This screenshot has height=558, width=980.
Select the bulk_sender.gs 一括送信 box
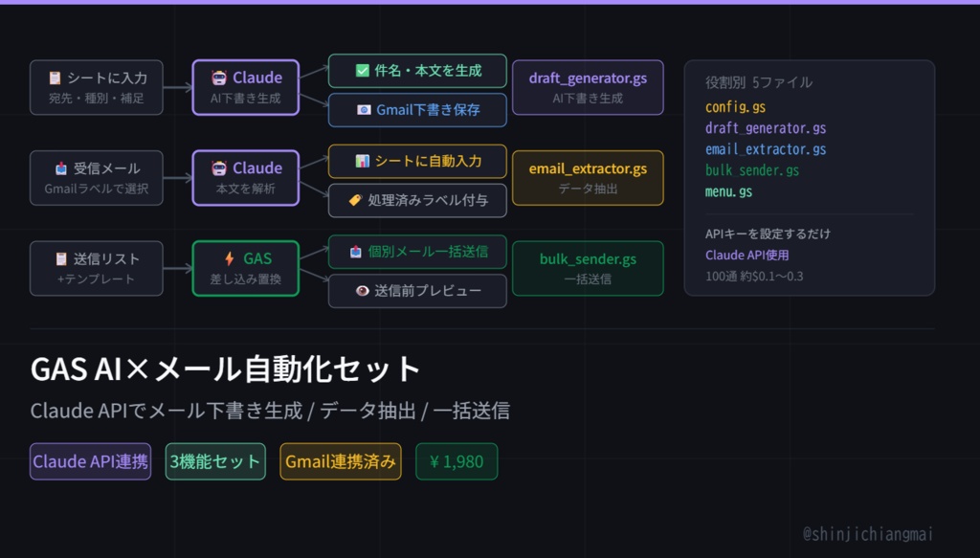point(588,269)
